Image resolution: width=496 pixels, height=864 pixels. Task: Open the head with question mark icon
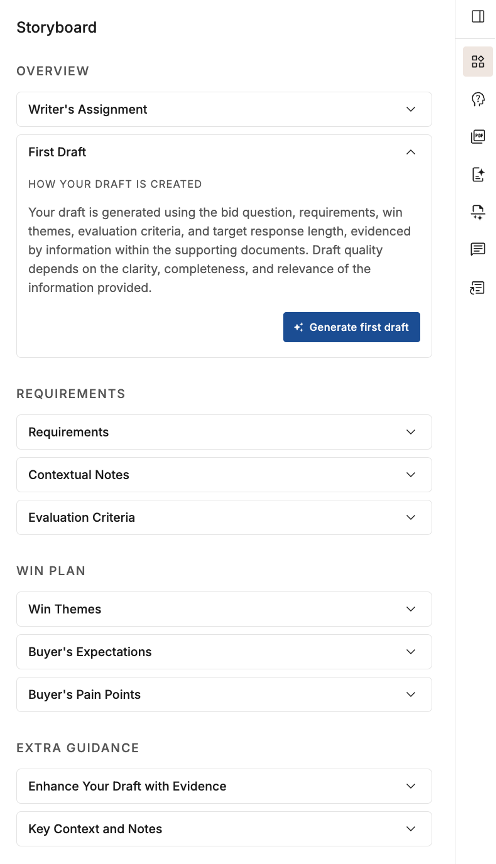478,99
